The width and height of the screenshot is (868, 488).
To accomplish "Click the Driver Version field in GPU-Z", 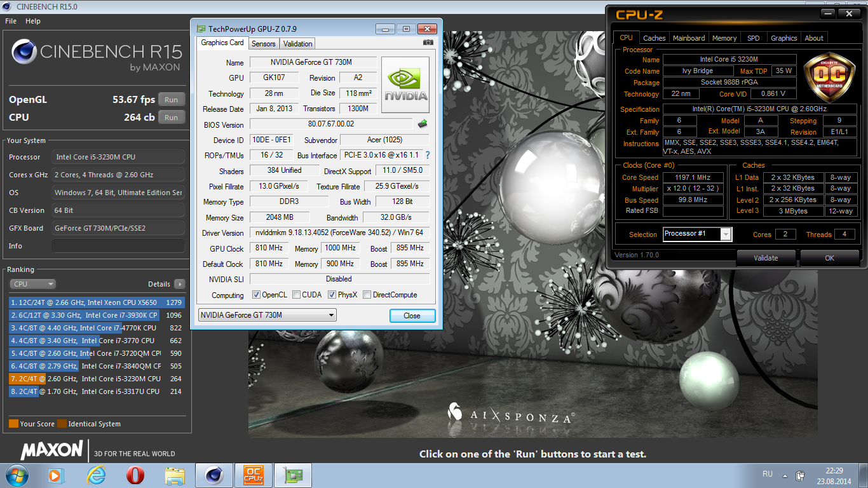I will pos(339,233).
